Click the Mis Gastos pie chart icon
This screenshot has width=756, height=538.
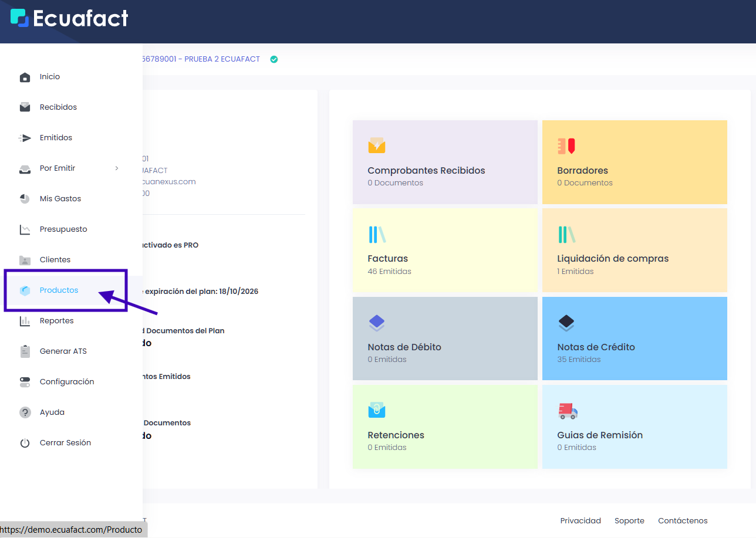coord(25,199)
